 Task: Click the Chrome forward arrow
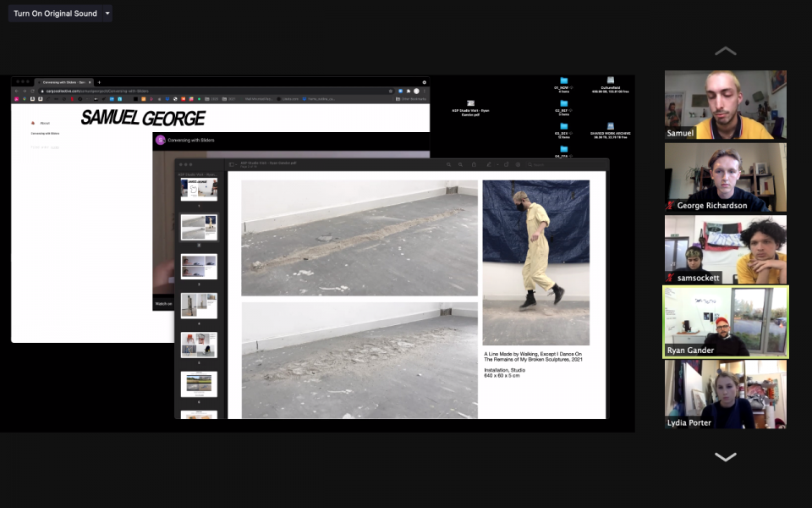(x=25, y=91)
